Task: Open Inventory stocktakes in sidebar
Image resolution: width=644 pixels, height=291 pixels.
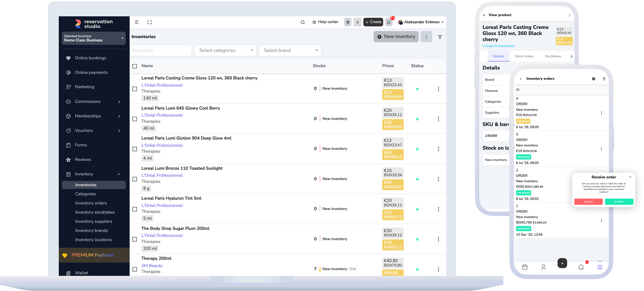Action: 95,212
